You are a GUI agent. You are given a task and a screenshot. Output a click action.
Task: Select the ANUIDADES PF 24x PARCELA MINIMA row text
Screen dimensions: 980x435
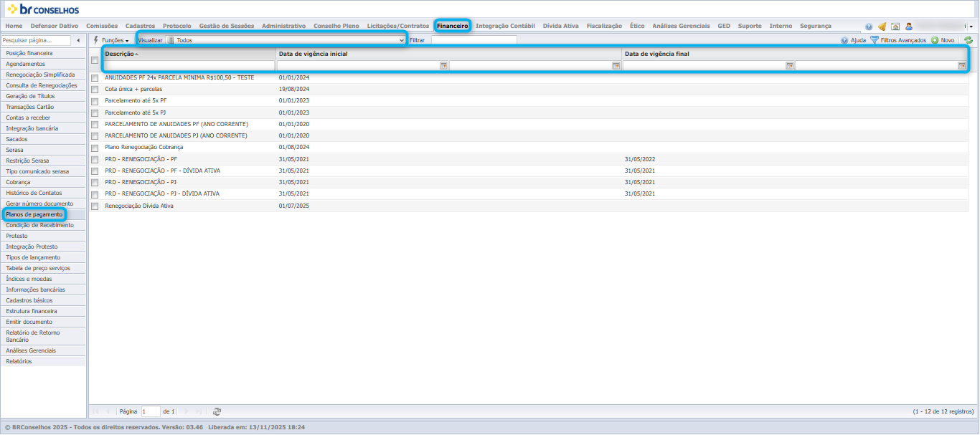point(179,77)
